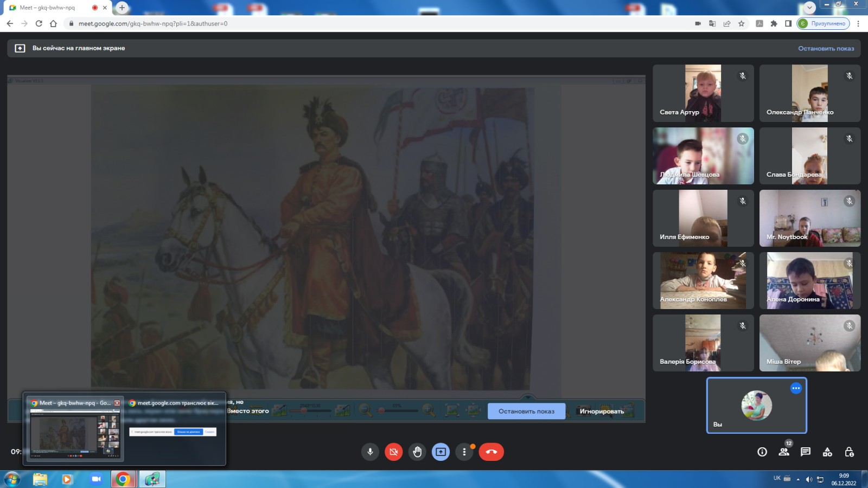This screenshot has width=868, height=488.
Task: Select Олександр Панченко participant tile
Action: (810, 93)
